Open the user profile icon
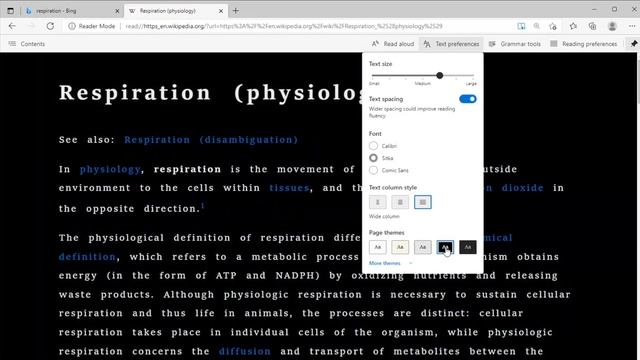The image size is (640, 360). [x=612, y=26]
